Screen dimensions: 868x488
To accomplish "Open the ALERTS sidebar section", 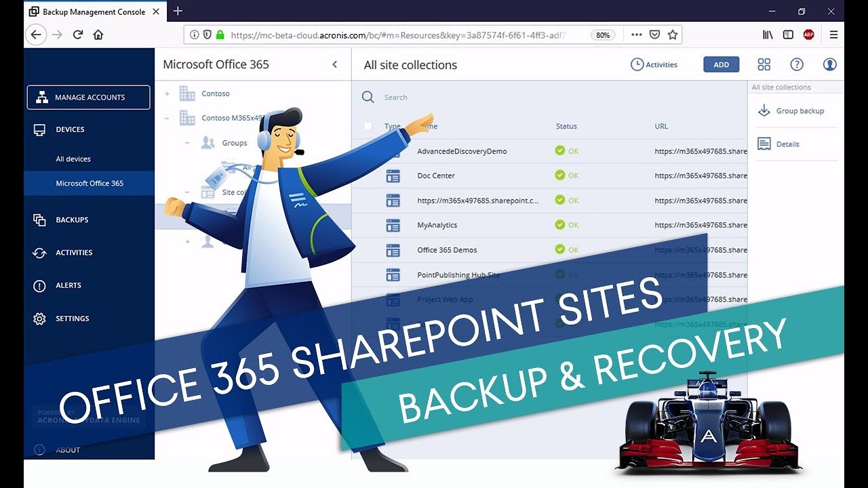I will (68, 285).
